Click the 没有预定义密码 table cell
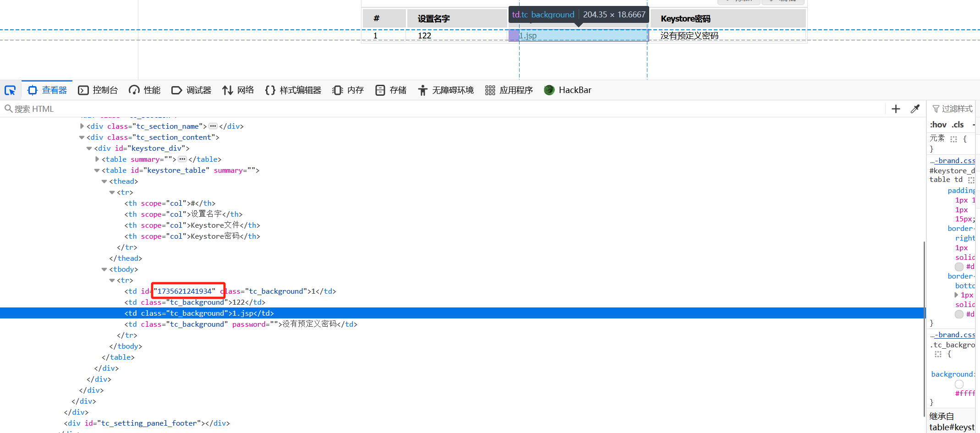Image resolution: width=980 pixels, height=433 pixels. pyautogui.click(x=728, y=35)
